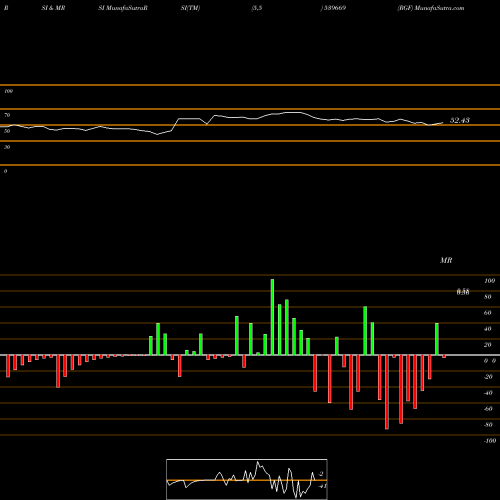Viewport: 500px width, 500px height.
Task: Click the "(BGF) MunafaSutra.com" header text
Action: click(431, 8)
